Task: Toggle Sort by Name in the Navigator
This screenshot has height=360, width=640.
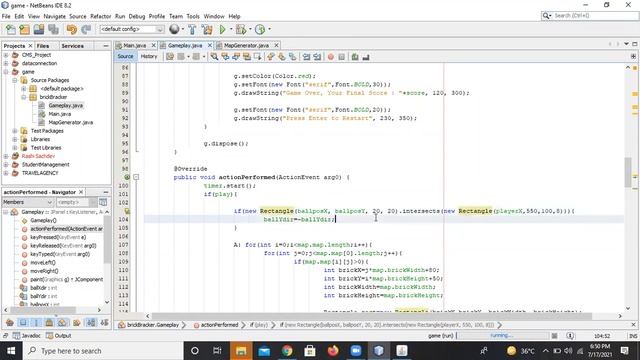Action: click(x=91, y=322)
